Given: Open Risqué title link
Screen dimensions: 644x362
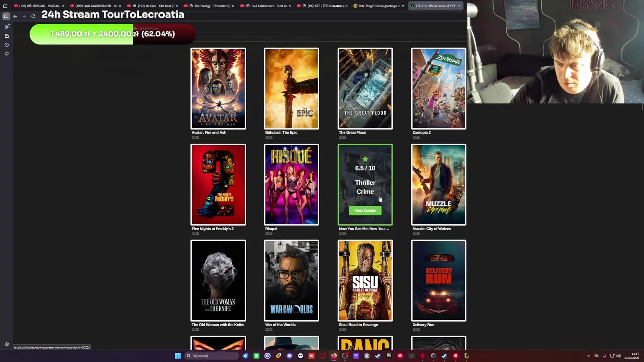Looking at the screenshot, I should [x=271, y=229].
